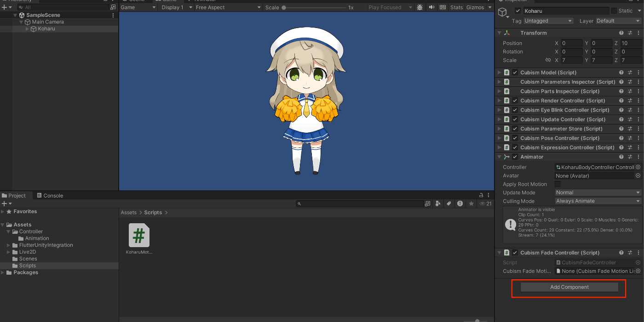Disable Cubism Fade Controller checkbox
The width and height of the screenshot is (644, 322).
515,253
